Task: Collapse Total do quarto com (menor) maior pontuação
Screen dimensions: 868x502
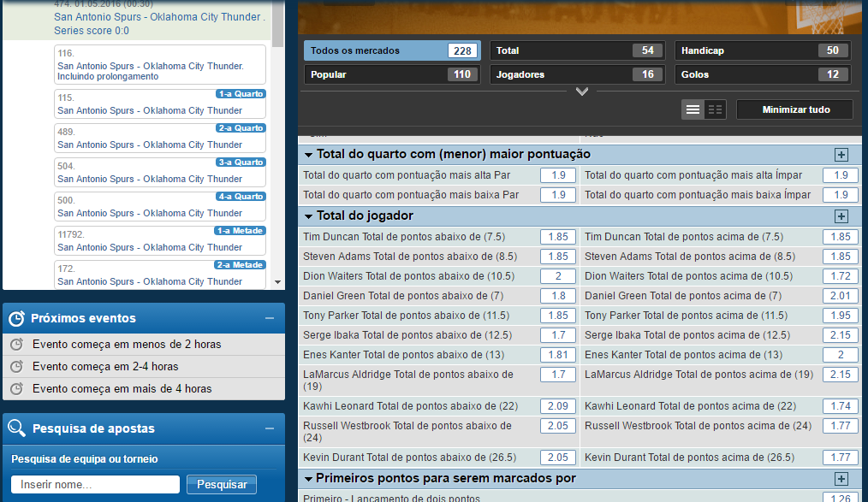Action: [x=308, y=155]
